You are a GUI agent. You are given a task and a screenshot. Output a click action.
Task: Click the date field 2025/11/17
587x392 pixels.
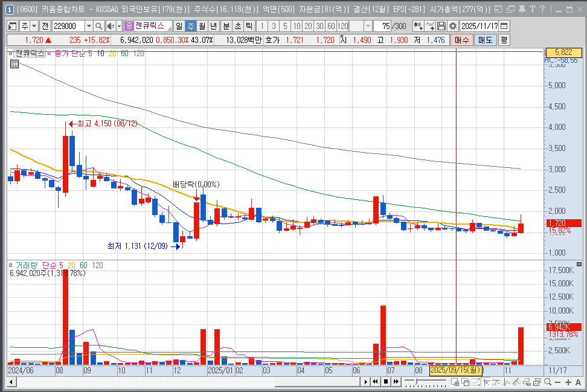(x=480, y=26)
